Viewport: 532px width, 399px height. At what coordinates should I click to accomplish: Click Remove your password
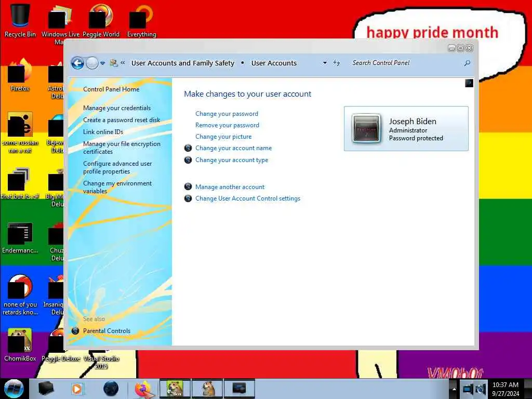pos(227,125)
